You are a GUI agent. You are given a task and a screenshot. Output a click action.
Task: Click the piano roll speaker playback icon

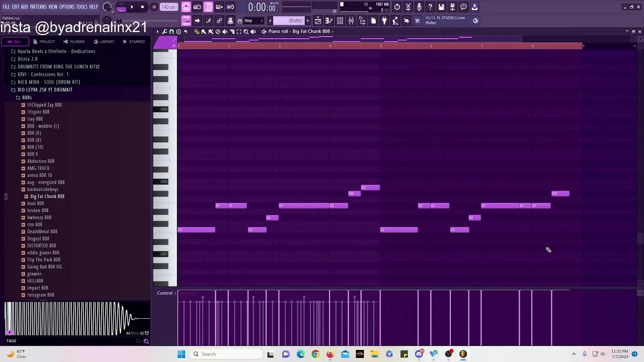click(253, 32)
